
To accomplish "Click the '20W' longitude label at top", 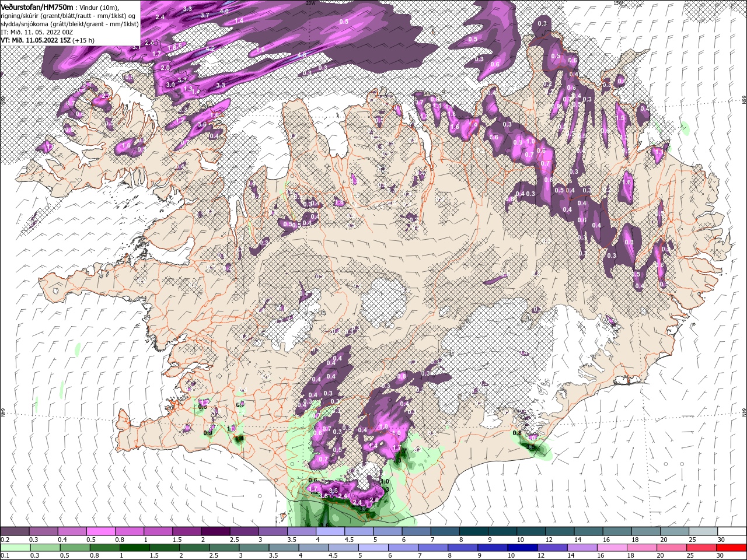I will coord(310,3).
